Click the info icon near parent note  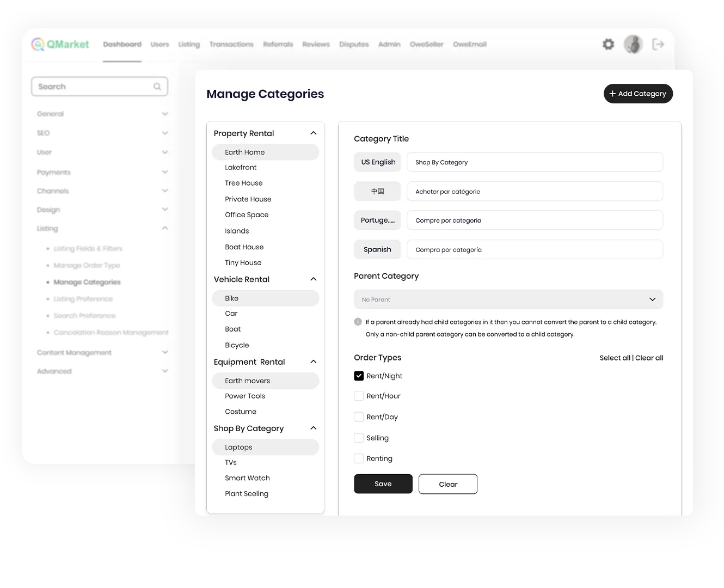pyautogui.click(x=358, y=322)
